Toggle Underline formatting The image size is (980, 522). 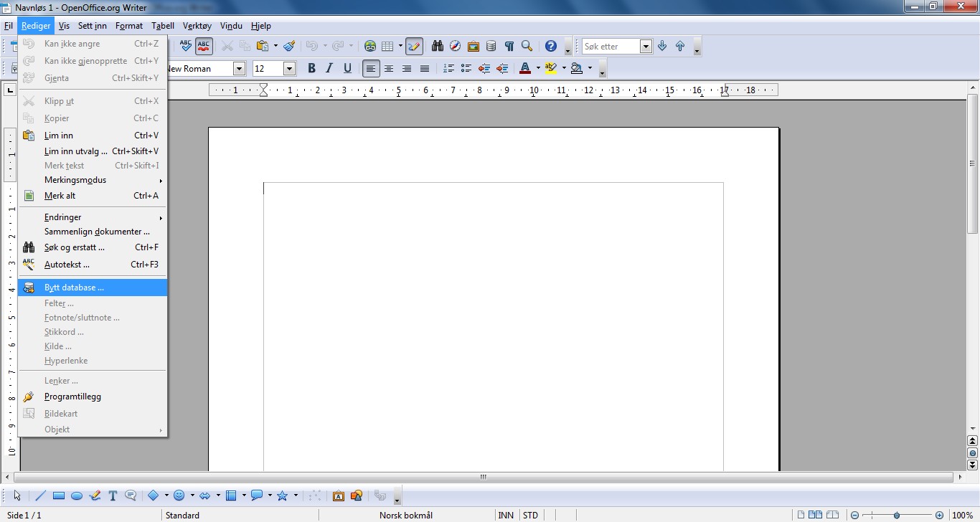(x=347, y=69)
